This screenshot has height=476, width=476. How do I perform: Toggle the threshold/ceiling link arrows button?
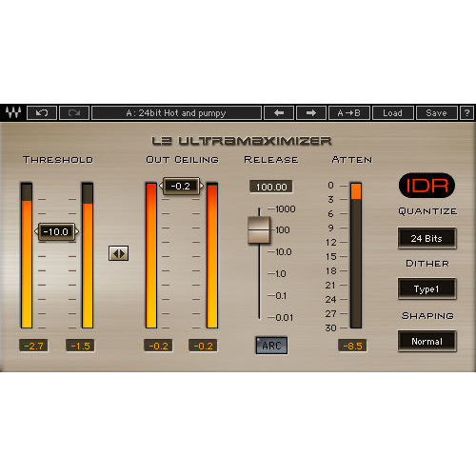point(118,253)
